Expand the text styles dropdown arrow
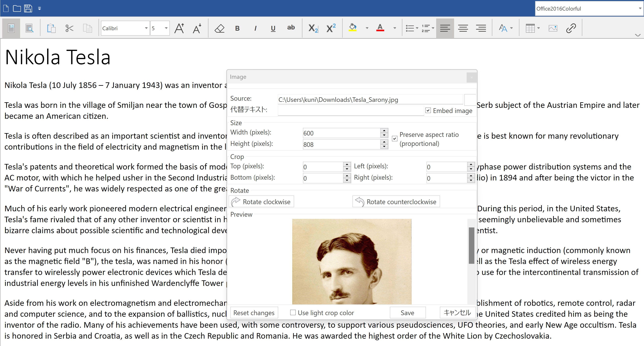 click(511, 28)
